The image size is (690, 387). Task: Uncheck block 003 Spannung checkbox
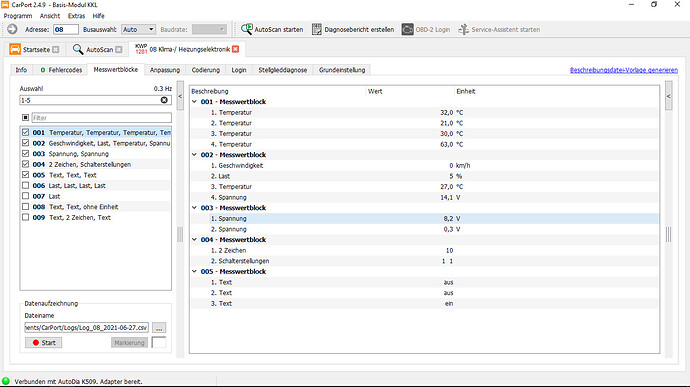[x=26, y=153]
